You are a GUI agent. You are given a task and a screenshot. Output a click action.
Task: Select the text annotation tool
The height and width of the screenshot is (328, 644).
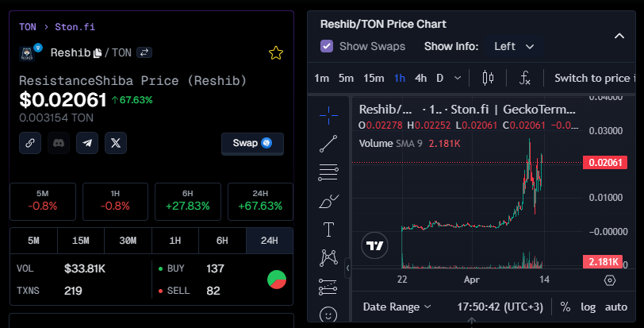[x=328, y=230]
